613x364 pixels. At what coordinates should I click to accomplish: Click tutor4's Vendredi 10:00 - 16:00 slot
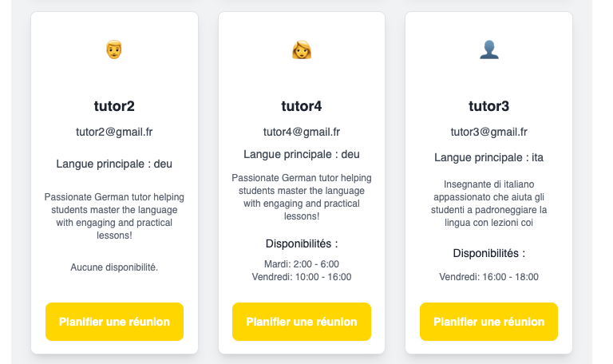click(x=302, y=277)
